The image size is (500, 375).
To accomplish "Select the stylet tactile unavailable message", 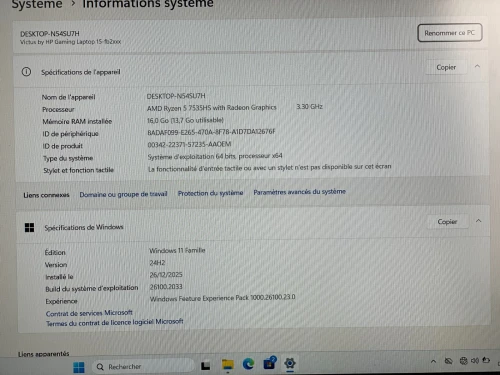I will (x=270, y=168).
